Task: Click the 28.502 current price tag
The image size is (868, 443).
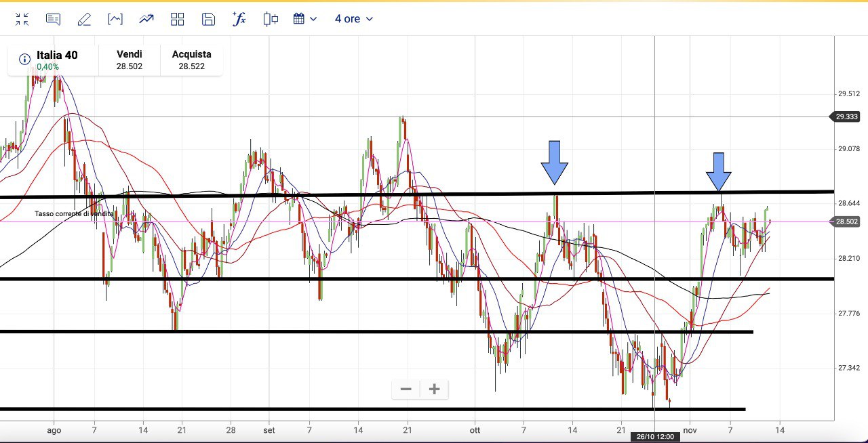Action: click(x=846, y=221)
